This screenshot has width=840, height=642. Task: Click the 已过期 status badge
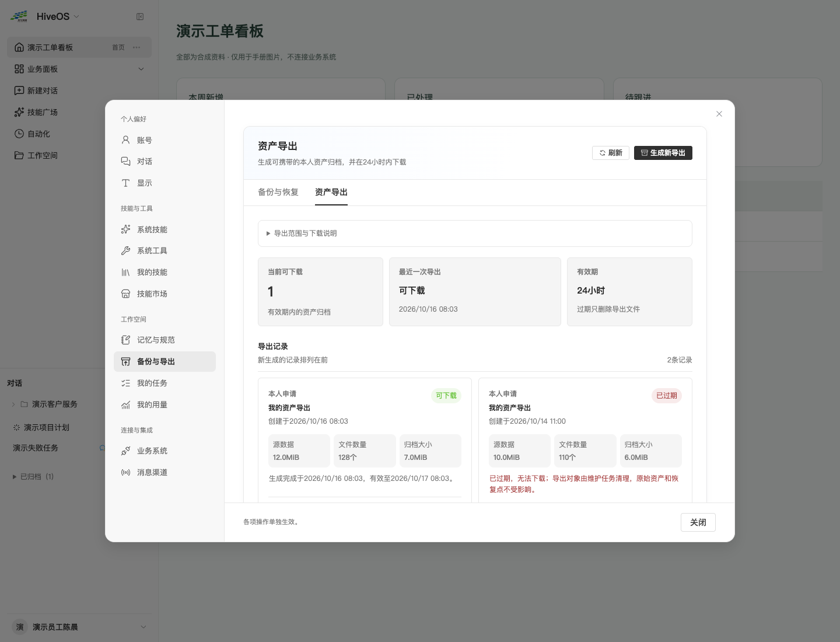(667, 396)
